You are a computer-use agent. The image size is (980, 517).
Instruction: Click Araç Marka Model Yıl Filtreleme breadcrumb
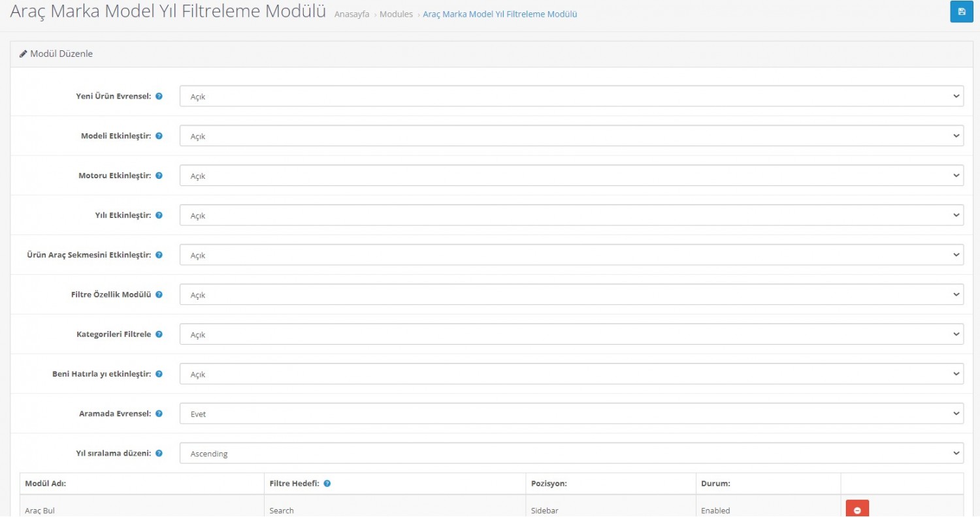(500, 14)
